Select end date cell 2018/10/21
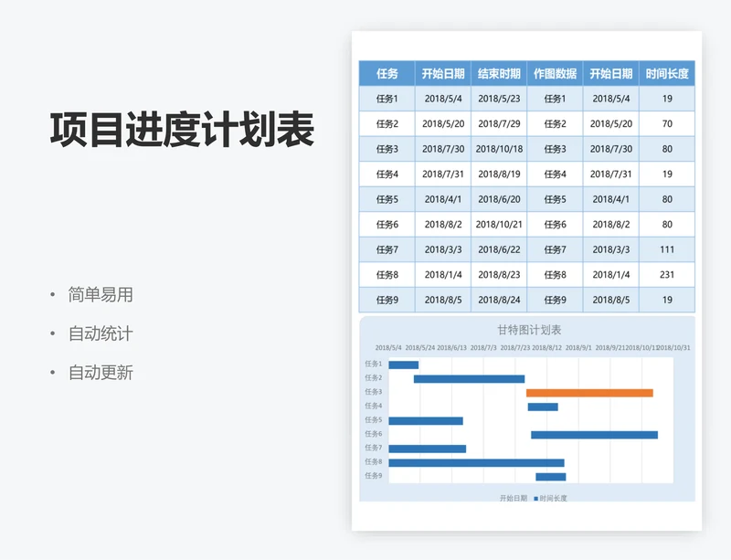The image size is (731, 560). pos(499,225)
